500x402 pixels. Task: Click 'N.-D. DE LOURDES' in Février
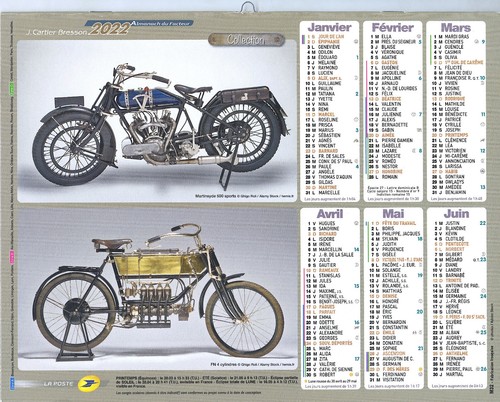click(x=399, y=88)
